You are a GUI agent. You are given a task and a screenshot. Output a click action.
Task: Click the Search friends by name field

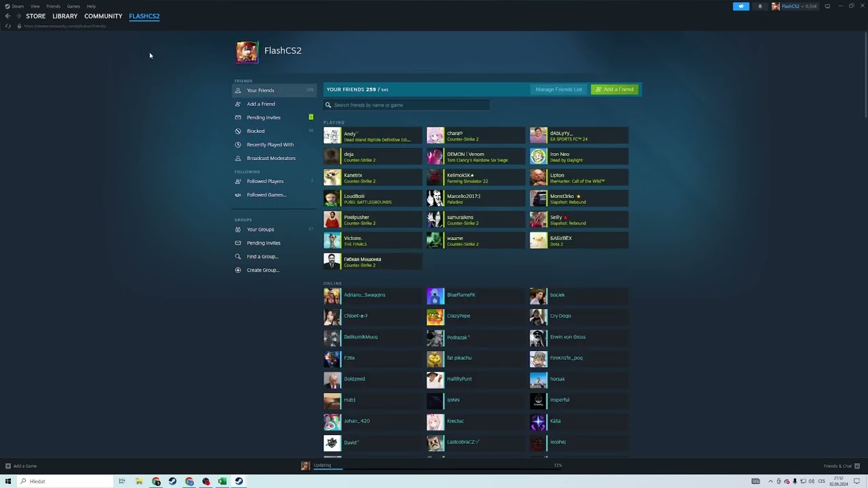pyautogui.click(x=407, y=105)
